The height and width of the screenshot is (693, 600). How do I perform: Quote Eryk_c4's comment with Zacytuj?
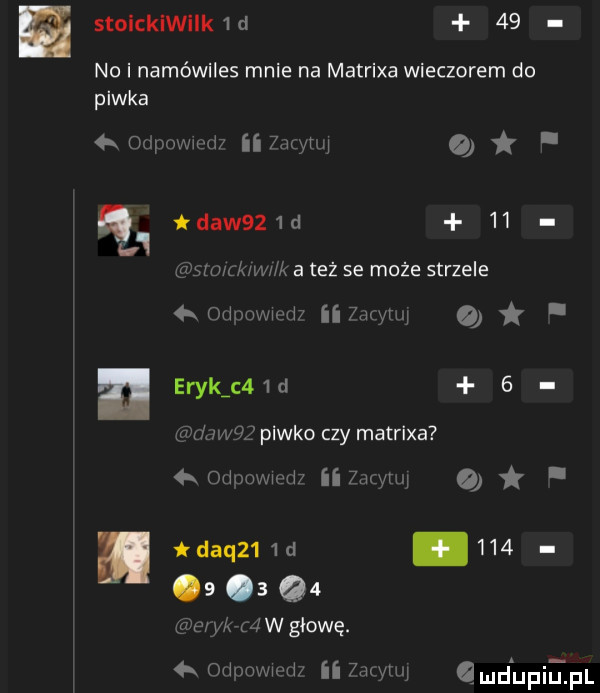pyautogui.click(x=365, y=477)
